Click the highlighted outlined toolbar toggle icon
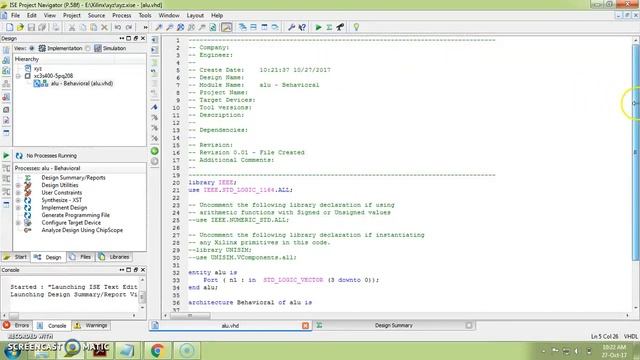 (227, 27)
